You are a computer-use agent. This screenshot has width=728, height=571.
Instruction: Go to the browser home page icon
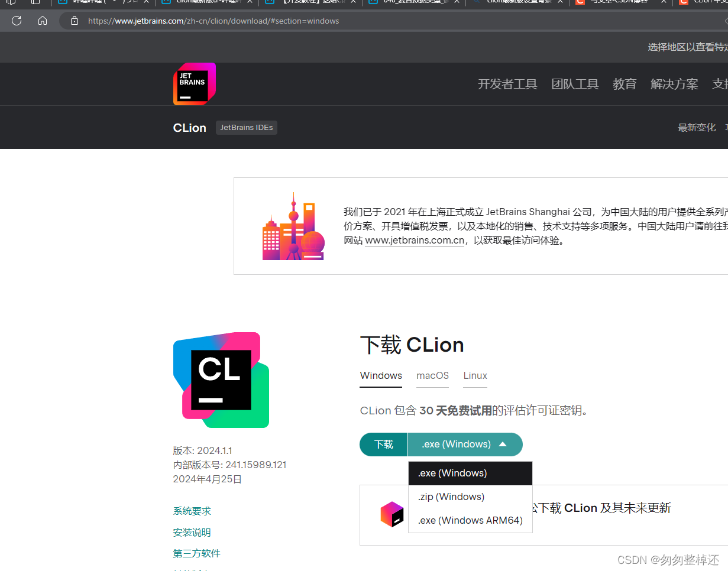pos(43,21)
